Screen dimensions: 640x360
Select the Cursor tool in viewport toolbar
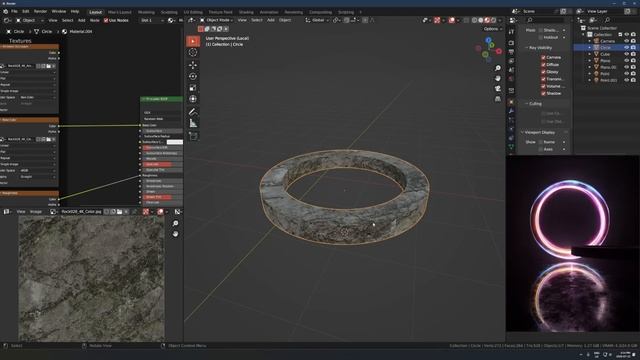193,53
